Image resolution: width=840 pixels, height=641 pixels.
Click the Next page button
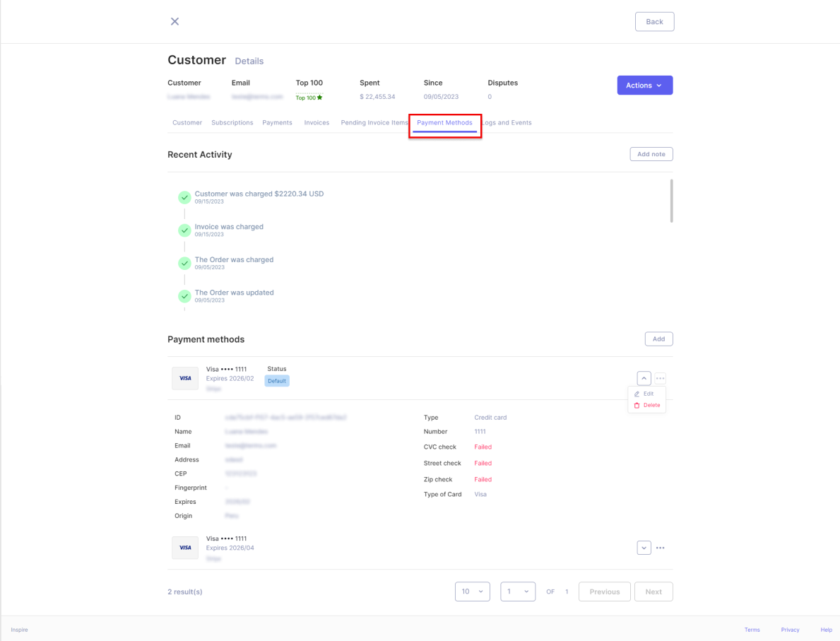[653, 592]
